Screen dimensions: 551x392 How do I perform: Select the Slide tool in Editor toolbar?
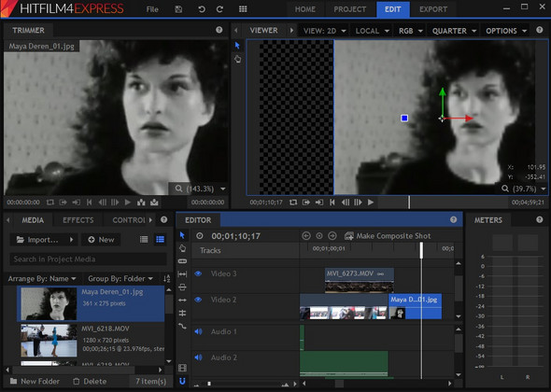[x=182, y=287]
